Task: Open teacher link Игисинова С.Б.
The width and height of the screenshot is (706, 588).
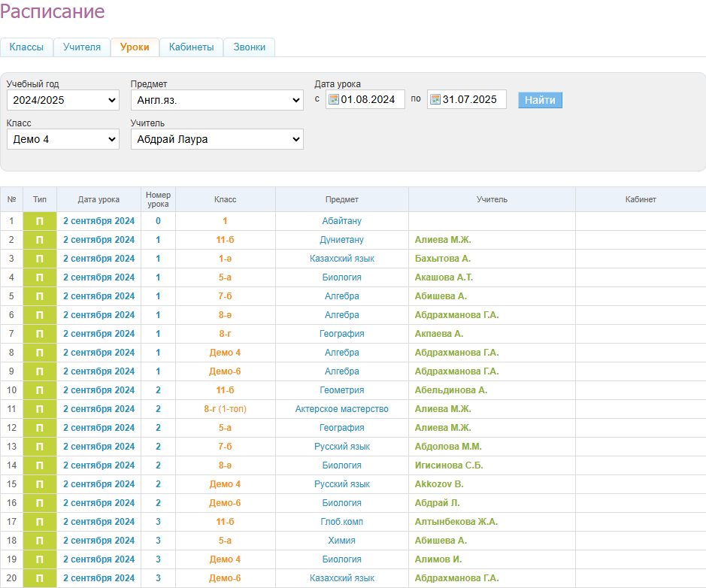Action: (x=449, y=465)
